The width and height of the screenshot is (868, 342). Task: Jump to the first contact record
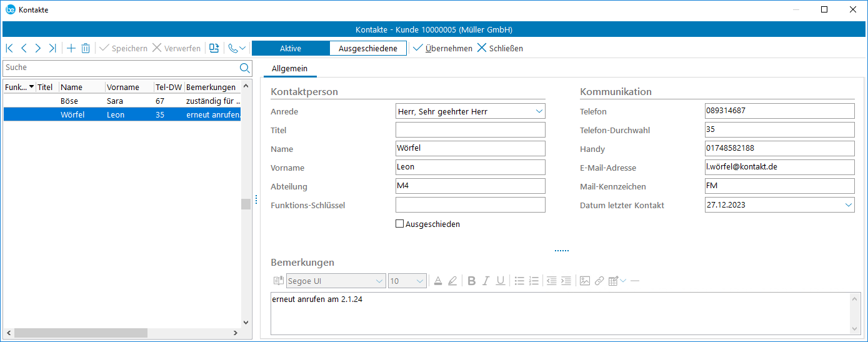[x=9, y=48]
